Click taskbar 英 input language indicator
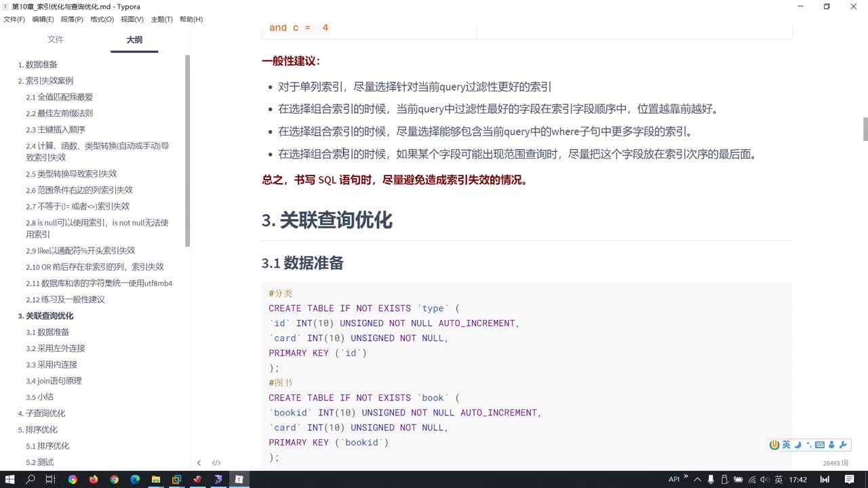This screenshot has height=488, width=868. point(778,479)
